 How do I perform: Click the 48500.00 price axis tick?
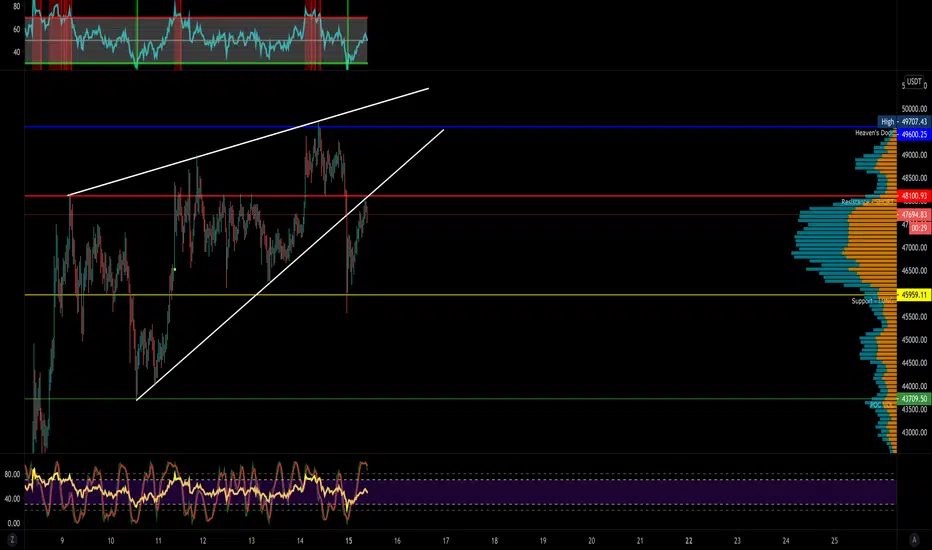(x=914, y=178)
